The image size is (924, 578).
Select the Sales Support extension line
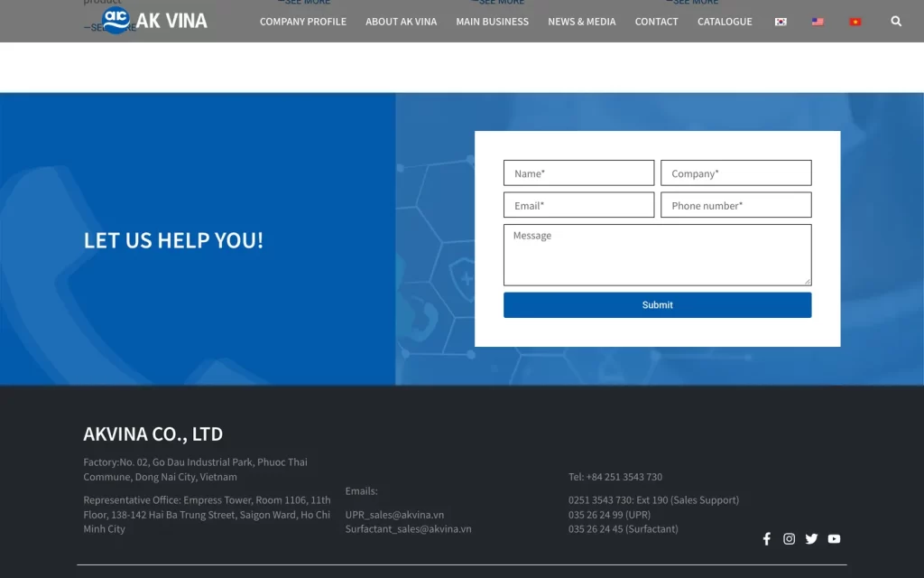653,500
